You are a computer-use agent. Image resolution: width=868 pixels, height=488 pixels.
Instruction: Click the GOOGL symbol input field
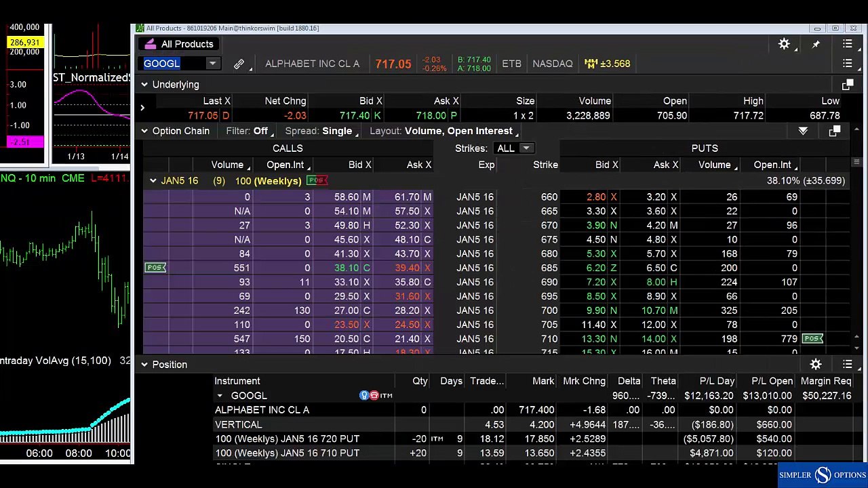pos(174,64)
